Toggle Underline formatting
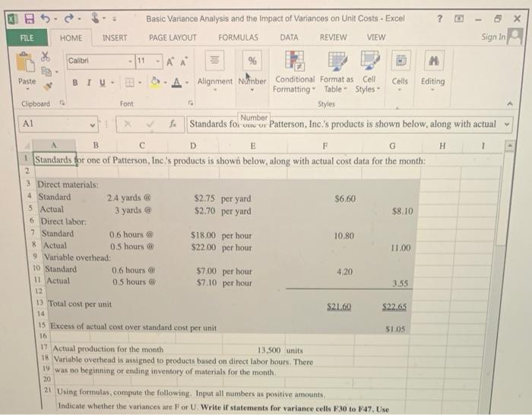Screen dimensions: 532x415 coord(102,82)
